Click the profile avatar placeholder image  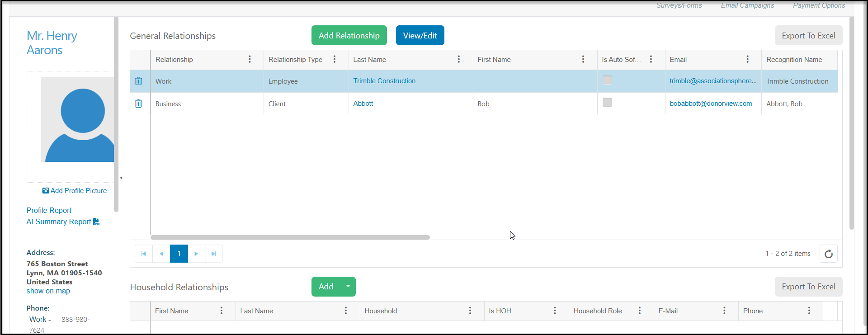pyautogui.click(x=77, y=119)
